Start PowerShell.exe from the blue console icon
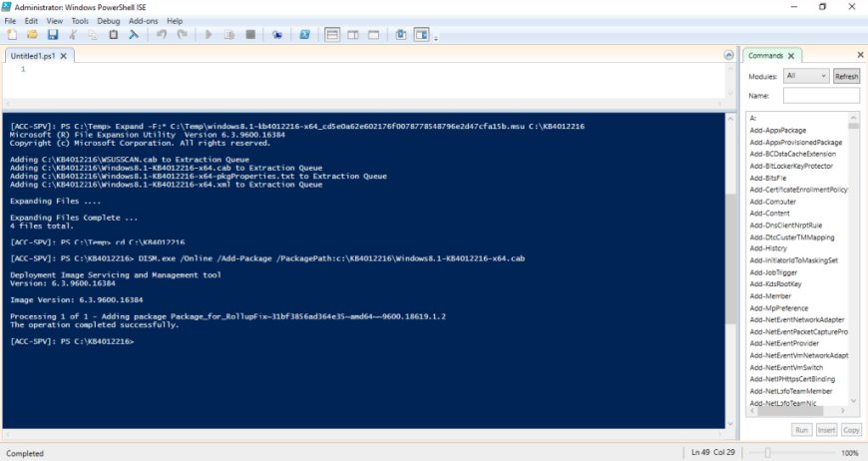Viewport: 868px width, 461px height. 304,35
